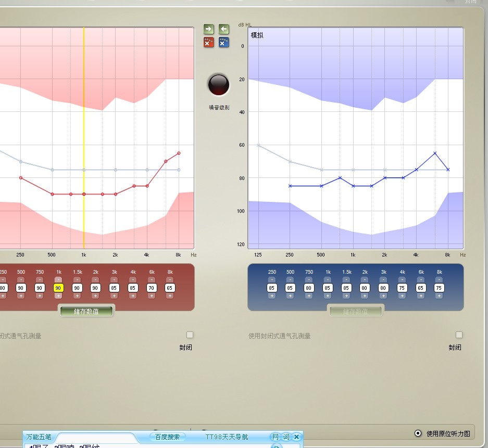Decrease red panel 1k value with minus
This screenshot has height=448, width=488.
click(x=58, y=280)
